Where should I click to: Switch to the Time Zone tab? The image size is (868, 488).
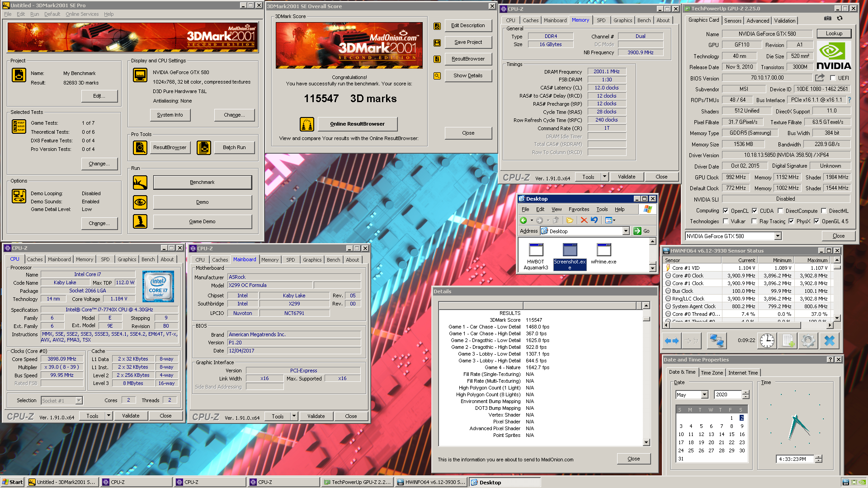tap(712, 373)
